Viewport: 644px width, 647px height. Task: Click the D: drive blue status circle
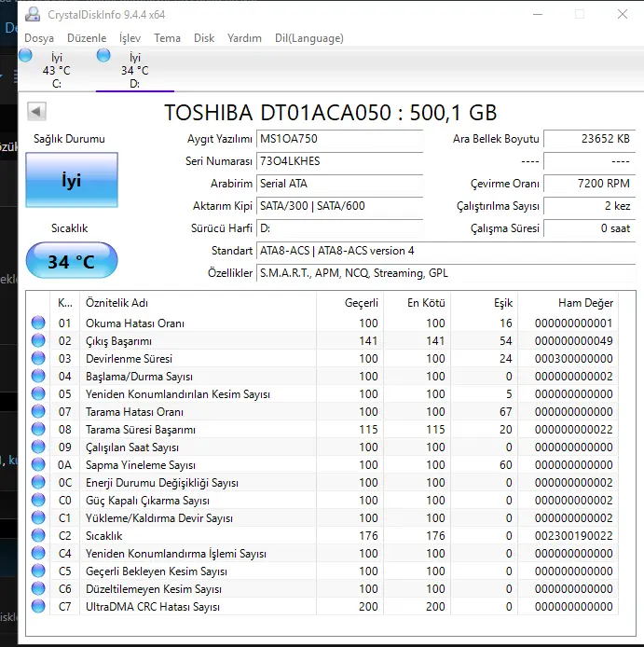click(x=103, y=55)
